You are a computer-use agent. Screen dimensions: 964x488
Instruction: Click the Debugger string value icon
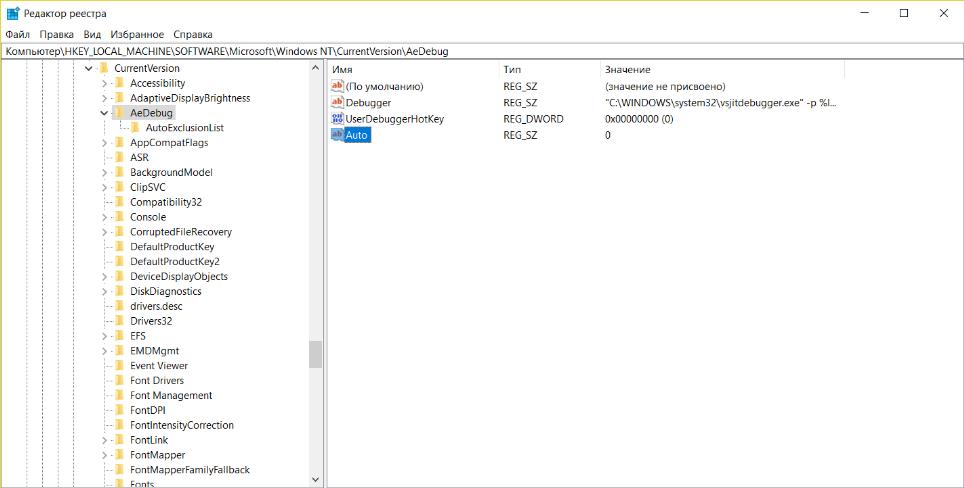[x=337, y=103]
